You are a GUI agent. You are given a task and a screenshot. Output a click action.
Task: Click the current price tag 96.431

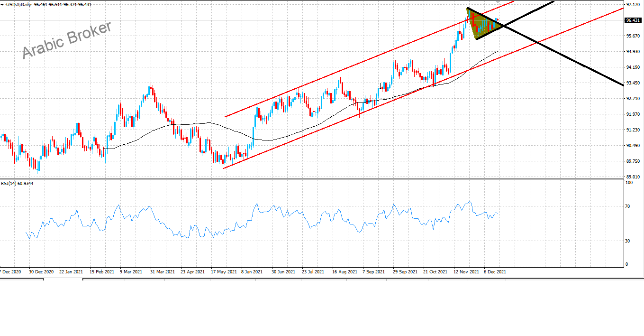(633, 20)
